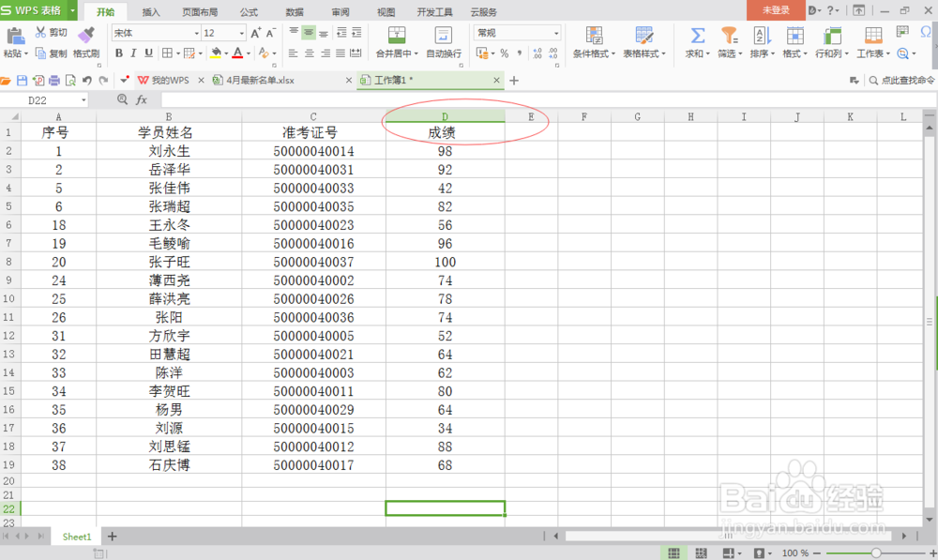938x560 pixels.
Task: Center text horizontally
Action: coord(310,53)
